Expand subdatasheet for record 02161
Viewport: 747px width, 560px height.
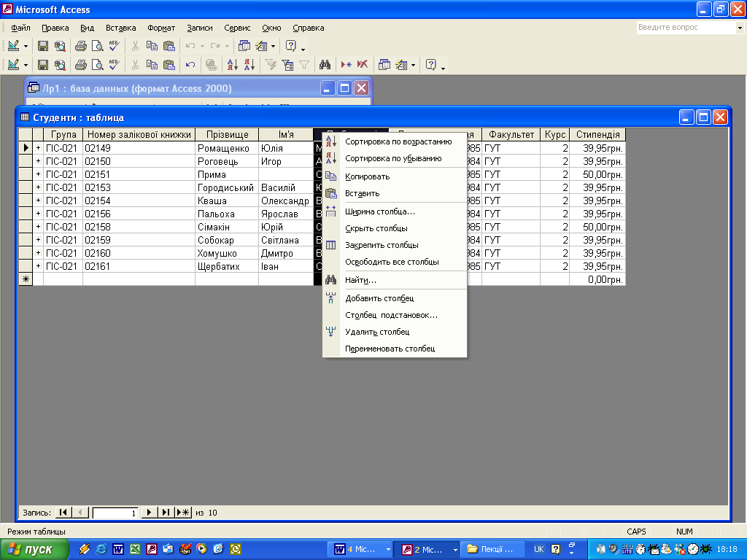click(38, 265)
